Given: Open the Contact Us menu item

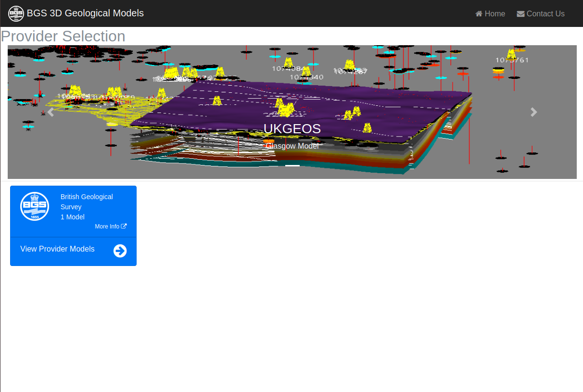Looking at the screenshot, I should pos(541,14).
